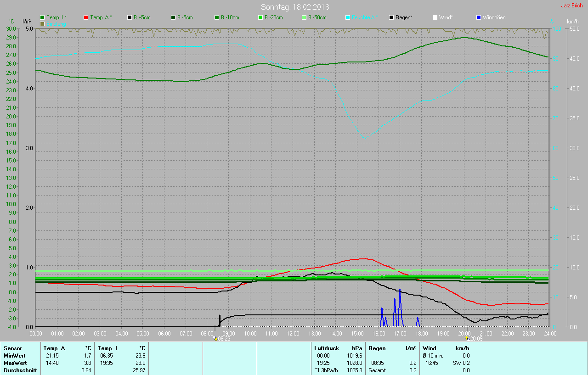This screenshot has width=588, height=375.
Task: Click the MaxWert row label
Action: [15, 363]
